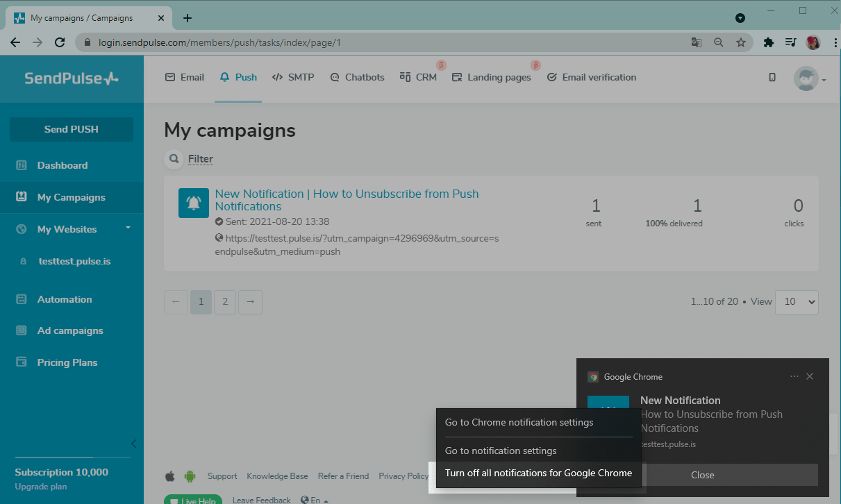The width and height of the screenshot is (841, 504).
Task: Click the Leave Feedback link
Action: point(261,500)
